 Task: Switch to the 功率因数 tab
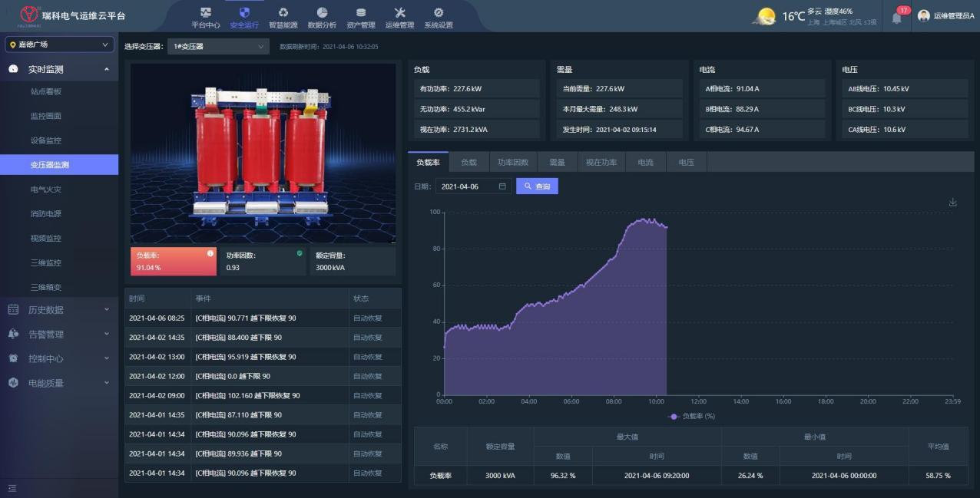(x=512, y=163)
